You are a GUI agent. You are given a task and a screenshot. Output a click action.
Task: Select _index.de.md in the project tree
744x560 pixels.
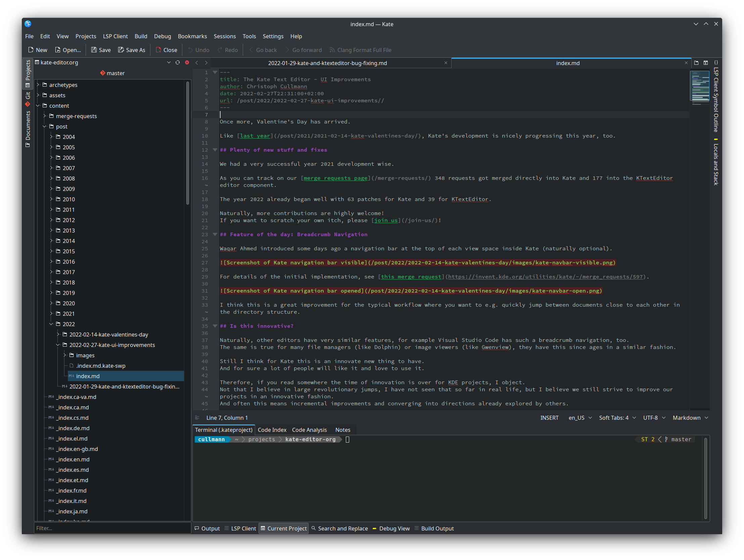[x=73, y=428]
